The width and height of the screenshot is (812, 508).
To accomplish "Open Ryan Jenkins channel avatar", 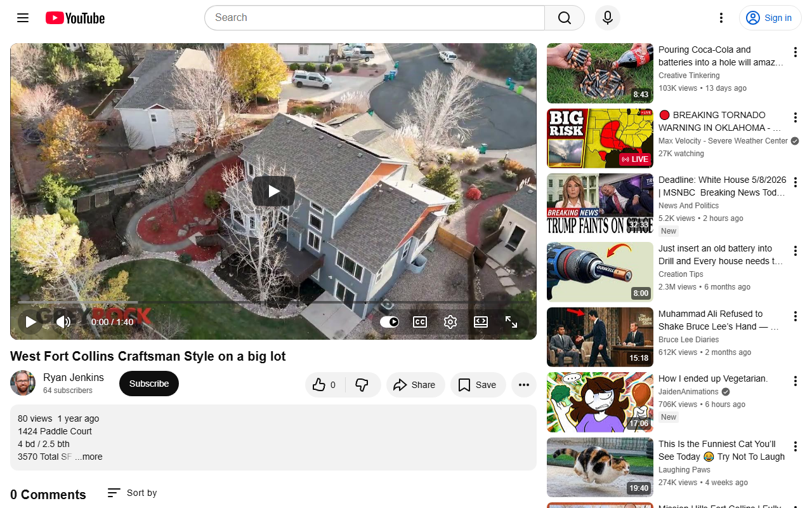I will click(23, 383).
